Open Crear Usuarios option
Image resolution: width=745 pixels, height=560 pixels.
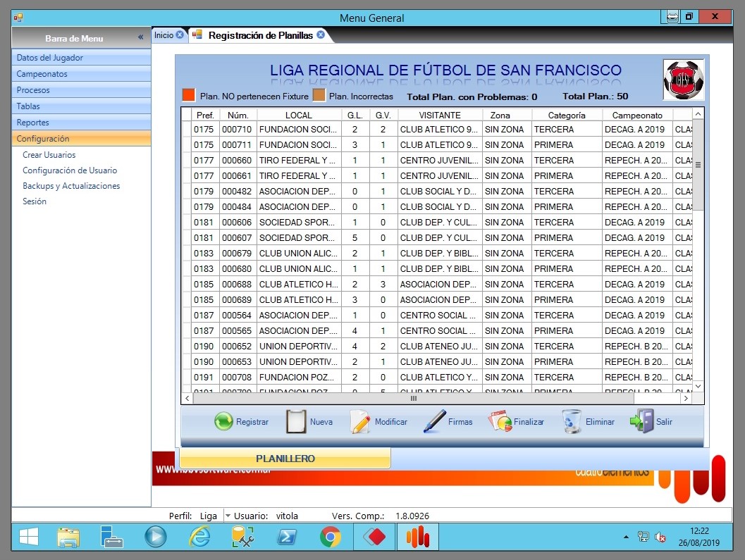coord(49,155)
